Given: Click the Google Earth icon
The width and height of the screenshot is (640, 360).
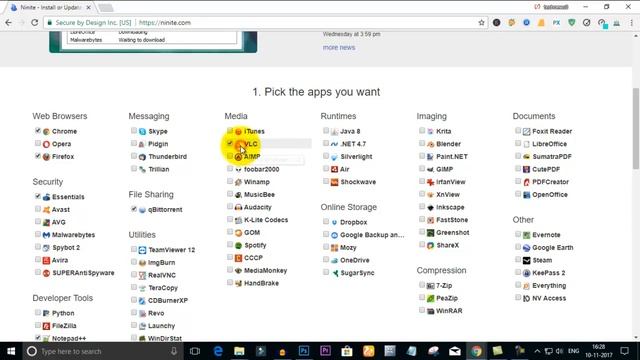Looking at the screenshot, I should click(527, 248).
